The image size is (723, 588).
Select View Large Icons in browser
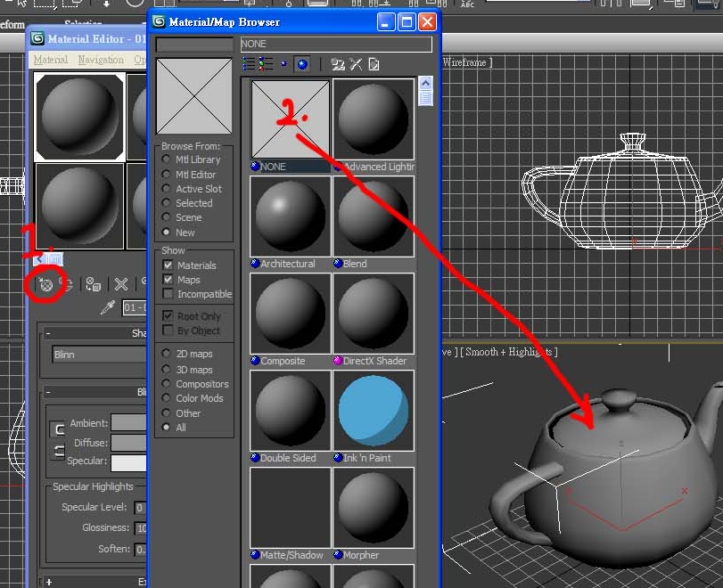click(x=301, y=64)
